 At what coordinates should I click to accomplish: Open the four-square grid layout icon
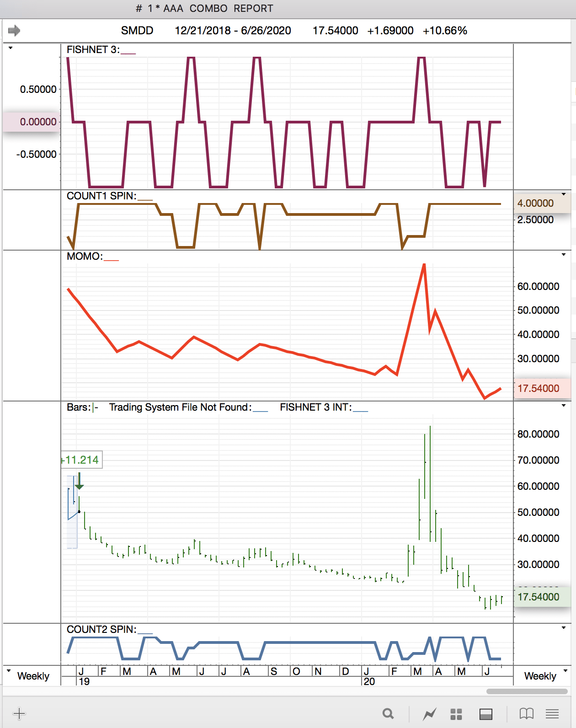pyautogui.click(x=456, y=714)
